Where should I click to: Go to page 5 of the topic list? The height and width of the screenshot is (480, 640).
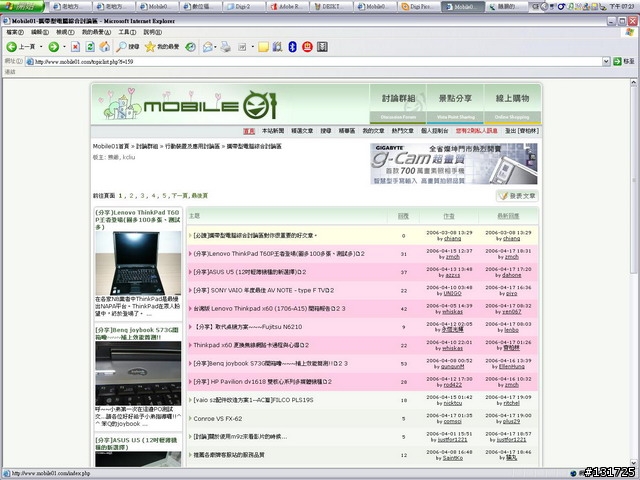click(x=164, y=196)
